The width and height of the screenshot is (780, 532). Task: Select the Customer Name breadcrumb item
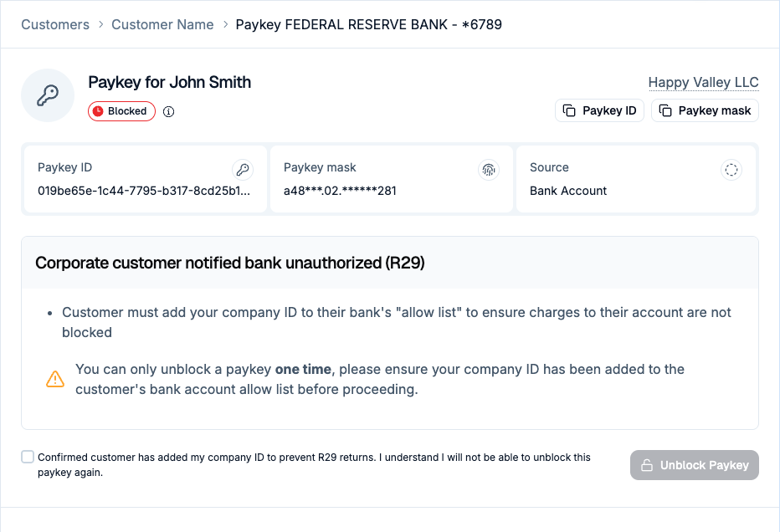tap(162, 24)
